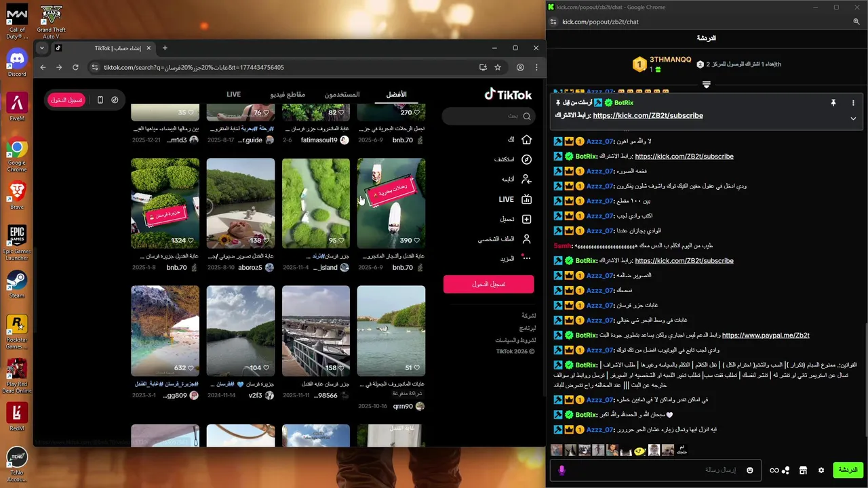Open the More (المزيد) three-dots item
Viewport: 868px width, 488px height.
[x=526, y=258]
